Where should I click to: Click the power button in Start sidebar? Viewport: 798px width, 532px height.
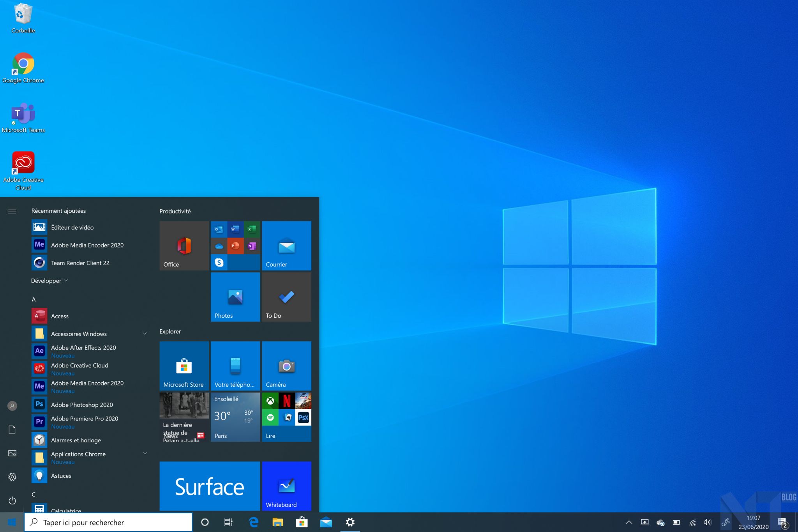pos(12,500)
